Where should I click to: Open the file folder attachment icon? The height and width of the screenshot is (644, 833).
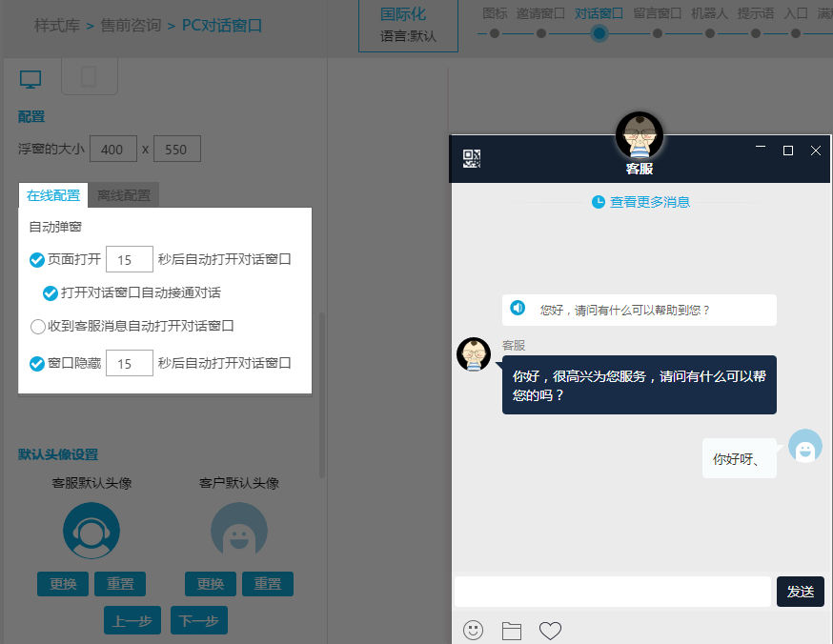pyautogui.click(x=512, y=631)
